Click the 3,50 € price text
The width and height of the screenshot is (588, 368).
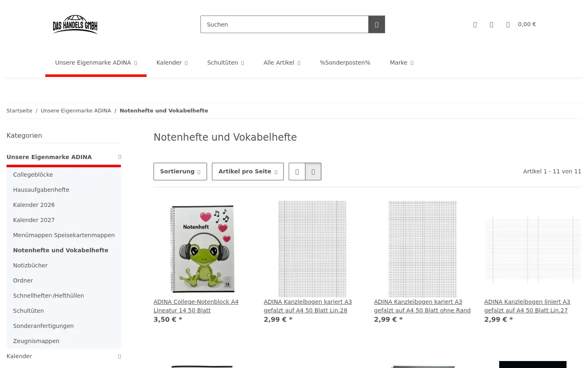pos(168,320)
